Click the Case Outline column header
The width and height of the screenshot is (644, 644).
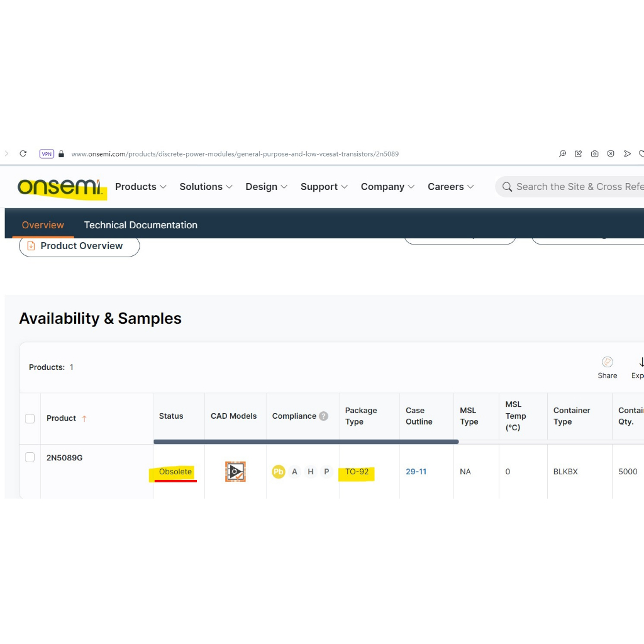[x=419, y=416]
